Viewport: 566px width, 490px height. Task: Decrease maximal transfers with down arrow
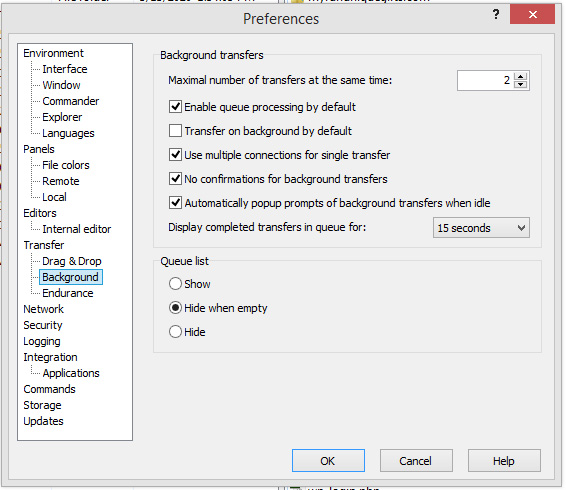click(x=520, y=84)
